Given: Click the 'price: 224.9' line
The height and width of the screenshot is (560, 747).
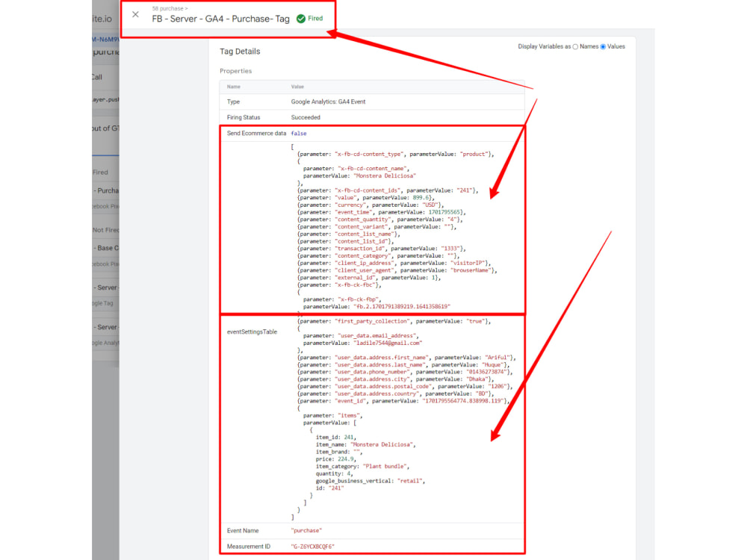Looking at the screenshot, I should (336, 459).
